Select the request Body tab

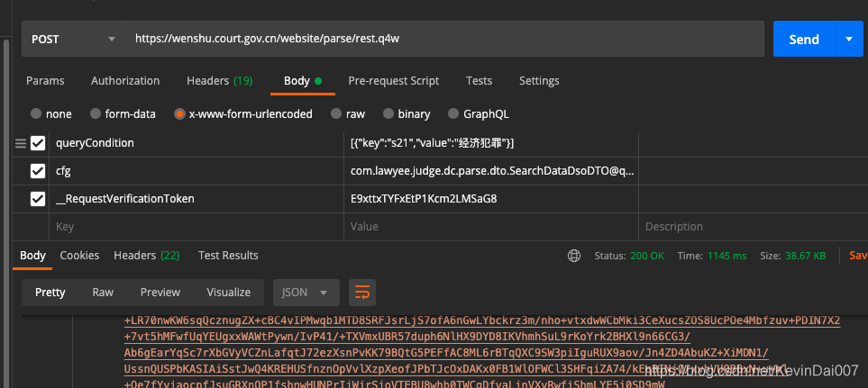click(302, 81)
